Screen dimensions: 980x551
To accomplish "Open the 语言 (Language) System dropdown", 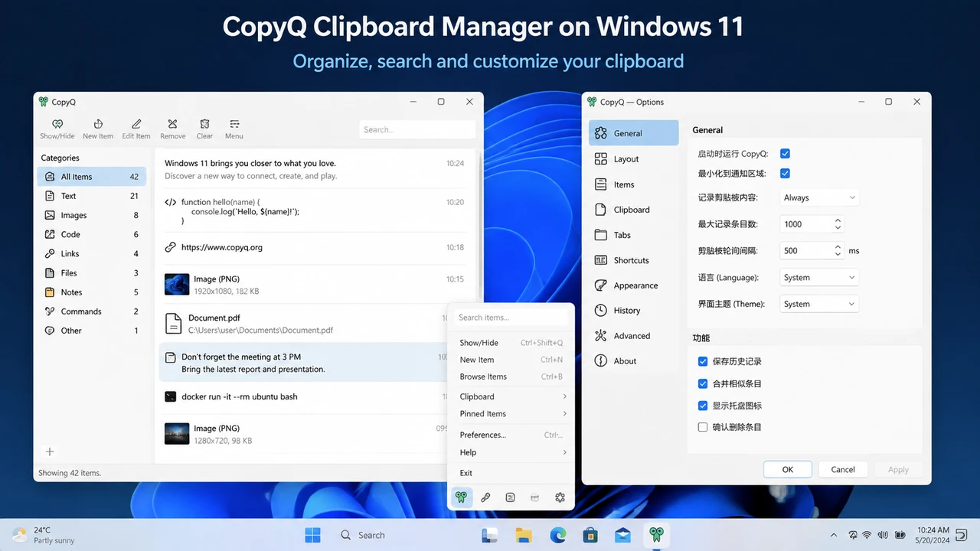I will [819, 278].
